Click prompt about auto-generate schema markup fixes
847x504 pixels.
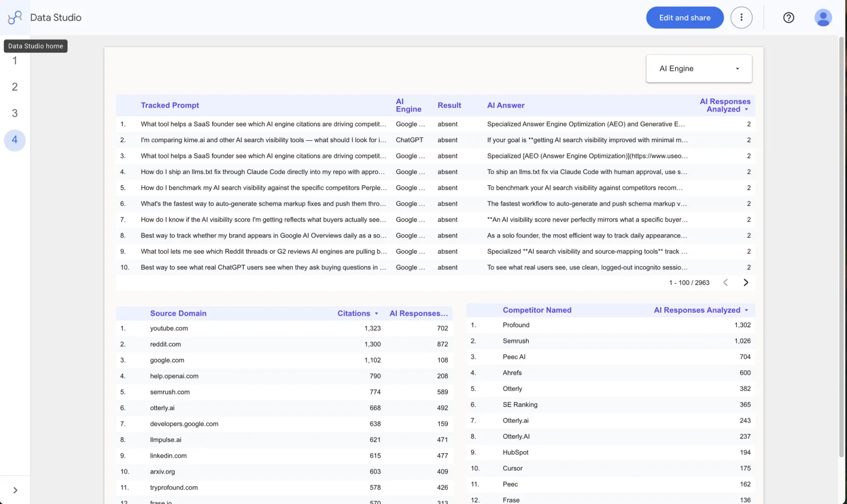click(263, 204)
